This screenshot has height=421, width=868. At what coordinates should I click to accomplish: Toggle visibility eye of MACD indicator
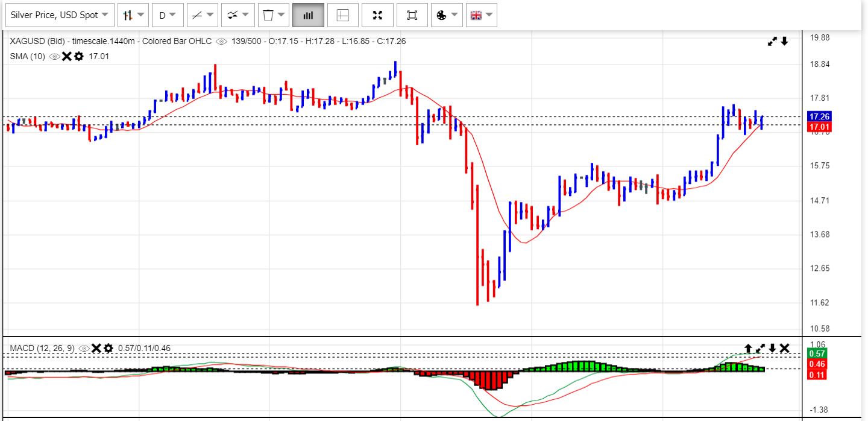(x=84, y=348)
